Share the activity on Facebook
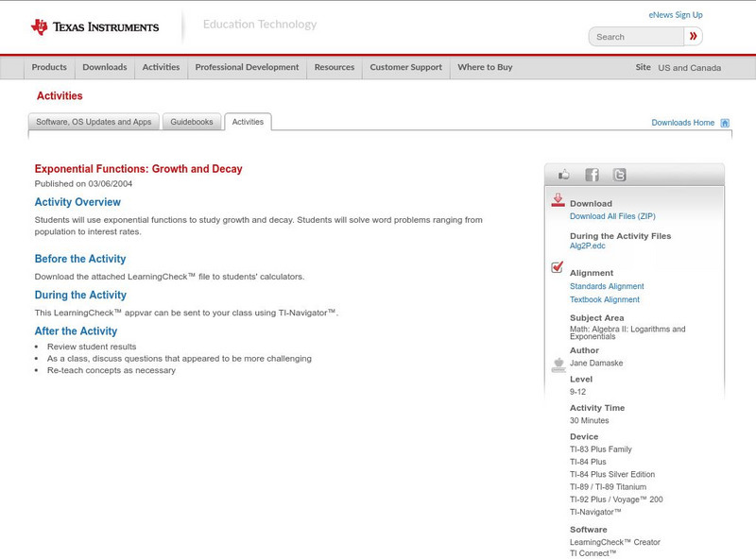 [x=592, y=175]
